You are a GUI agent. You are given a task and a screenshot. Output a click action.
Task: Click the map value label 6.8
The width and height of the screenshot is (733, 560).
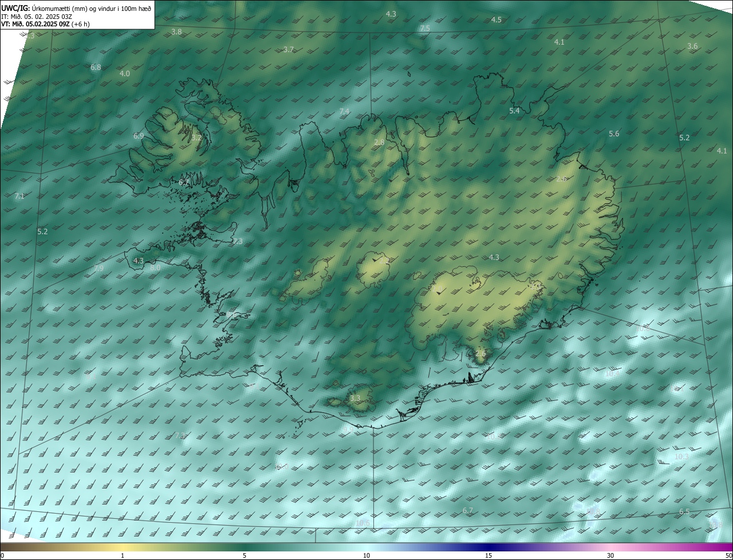pyautogui.click(x=96, y=67)
